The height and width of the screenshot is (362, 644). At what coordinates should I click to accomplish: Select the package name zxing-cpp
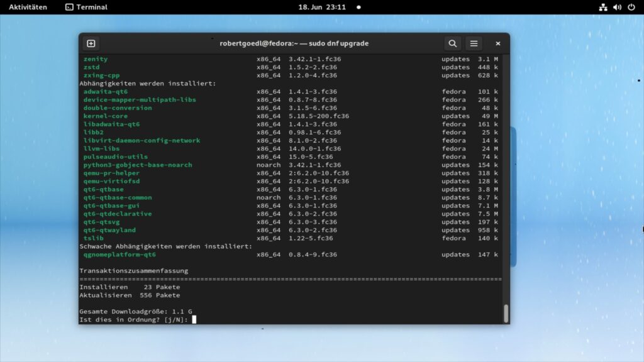[x=101, y=75]
